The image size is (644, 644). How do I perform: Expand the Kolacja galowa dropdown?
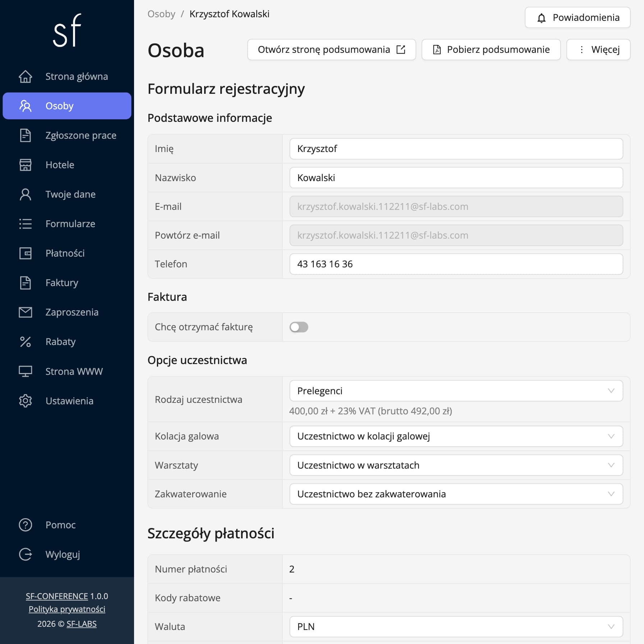(456, 436)
